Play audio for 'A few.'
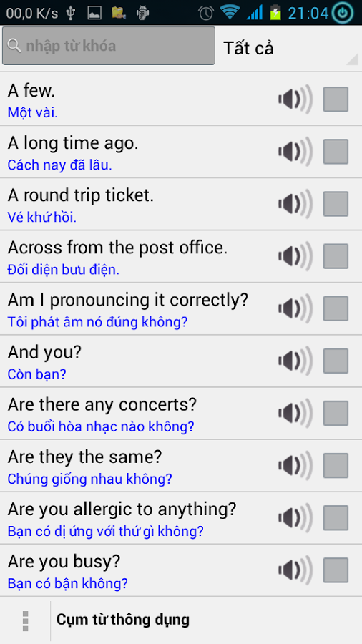 pyautogui.click(x=295, y=99)
